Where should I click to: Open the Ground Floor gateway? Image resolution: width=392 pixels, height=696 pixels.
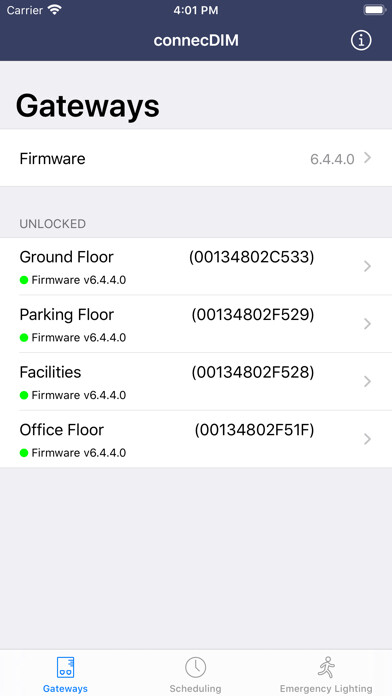[196, 266]
